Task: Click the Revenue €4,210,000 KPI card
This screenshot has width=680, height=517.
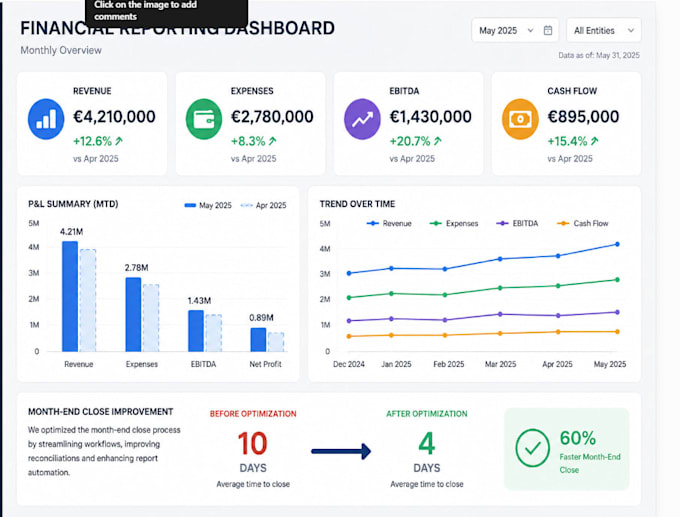Action: [92, 124]
